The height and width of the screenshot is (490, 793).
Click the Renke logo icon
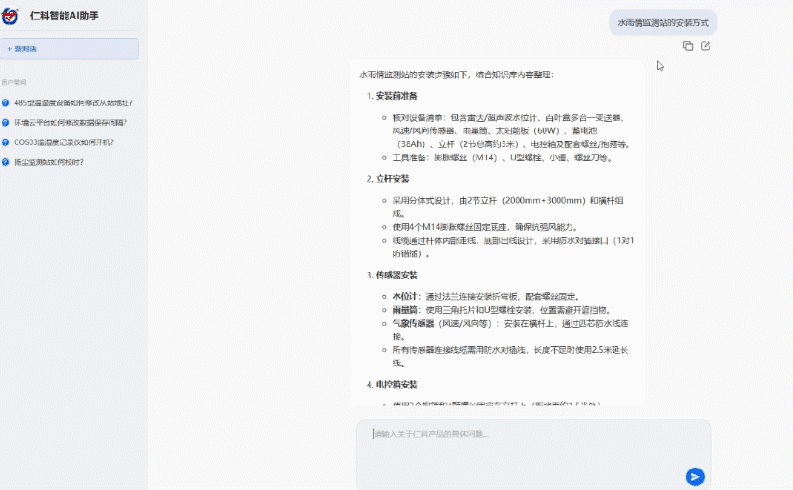coord(13,16)
